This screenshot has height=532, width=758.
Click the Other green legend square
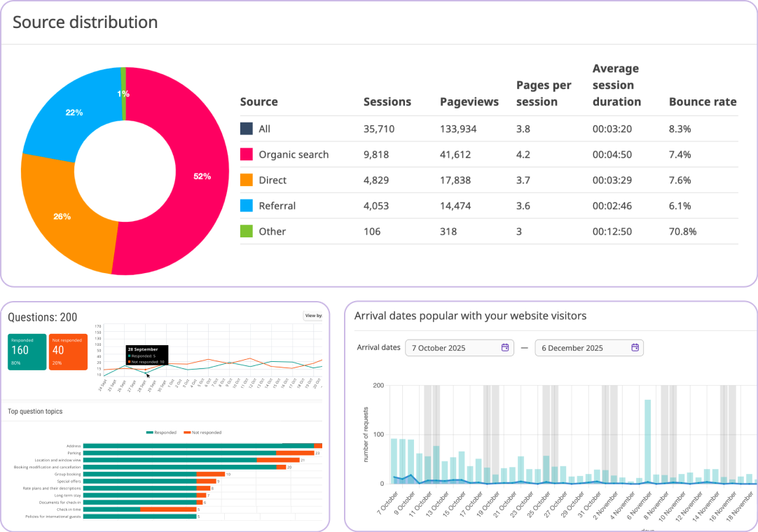click(246, 231)
